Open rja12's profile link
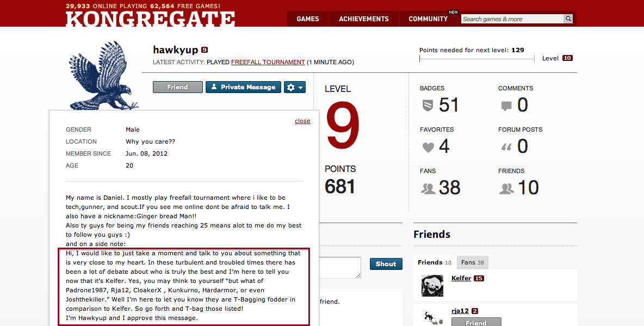 pyautogui.click(x=460, y=311)
